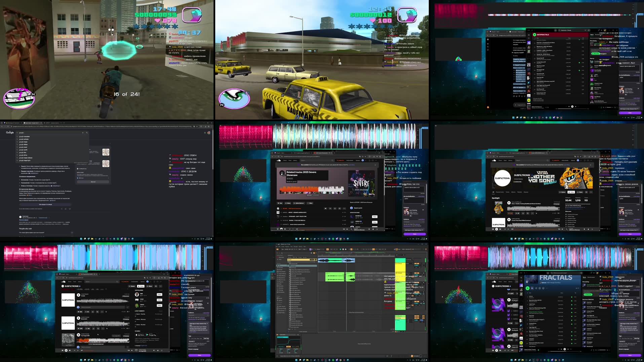The height and width of the screenshot is (362, 644).
Task: Click the purple Done button beside the Severe Showcase window
Action: pyautogui.click(x=415, y=234)
